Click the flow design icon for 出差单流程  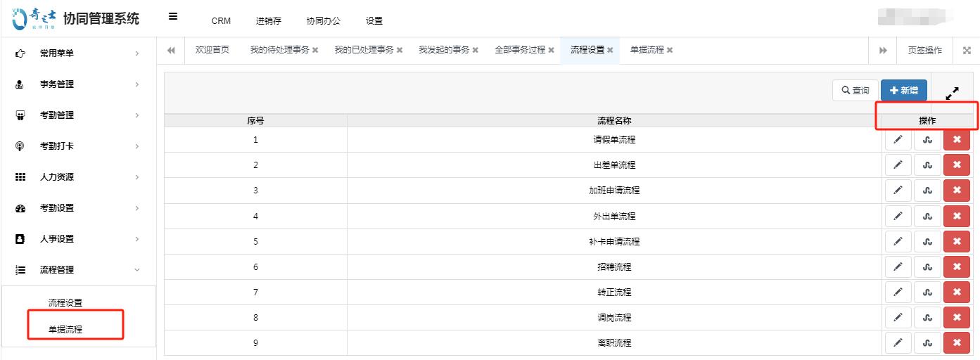[x=927, y=165]
